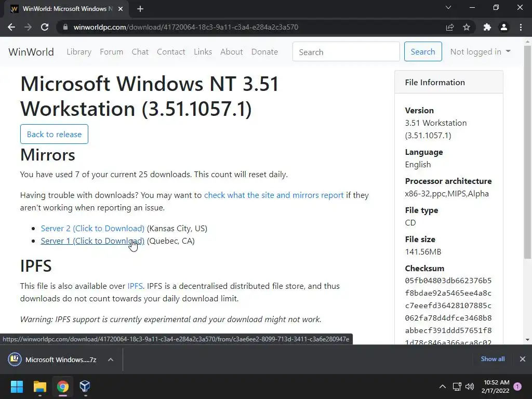Open the Library nav item

click(79, 52)
